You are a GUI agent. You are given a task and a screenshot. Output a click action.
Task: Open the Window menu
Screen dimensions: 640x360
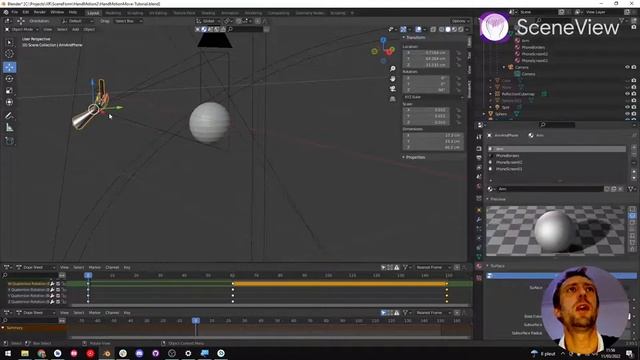coord(57,12)
